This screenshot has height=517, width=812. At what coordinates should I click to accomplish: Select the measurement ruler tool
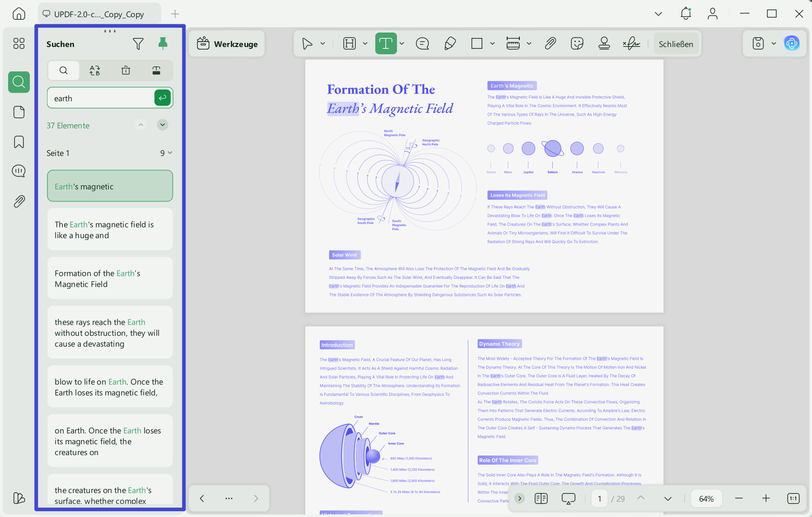513,44
